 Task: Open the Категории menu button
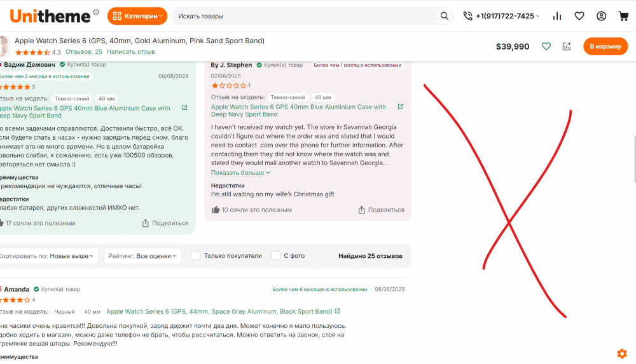[137, 17]
